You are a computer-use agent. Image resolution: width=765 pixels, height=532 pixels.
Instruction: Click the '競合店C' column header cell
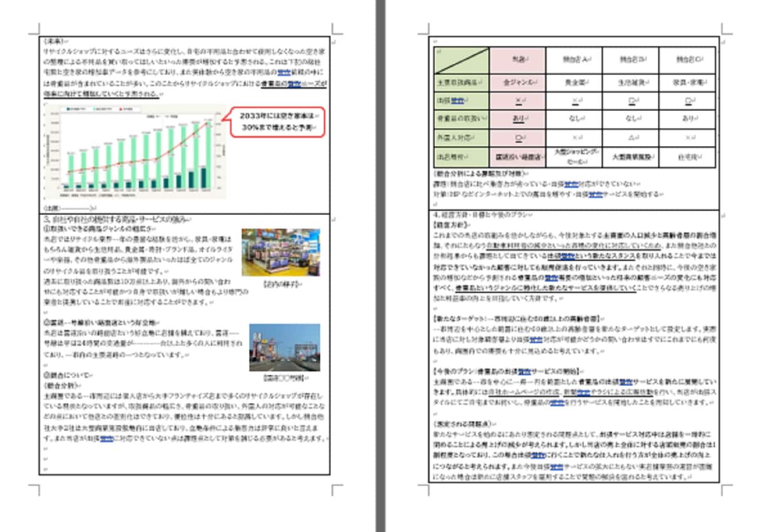point(687,60)
